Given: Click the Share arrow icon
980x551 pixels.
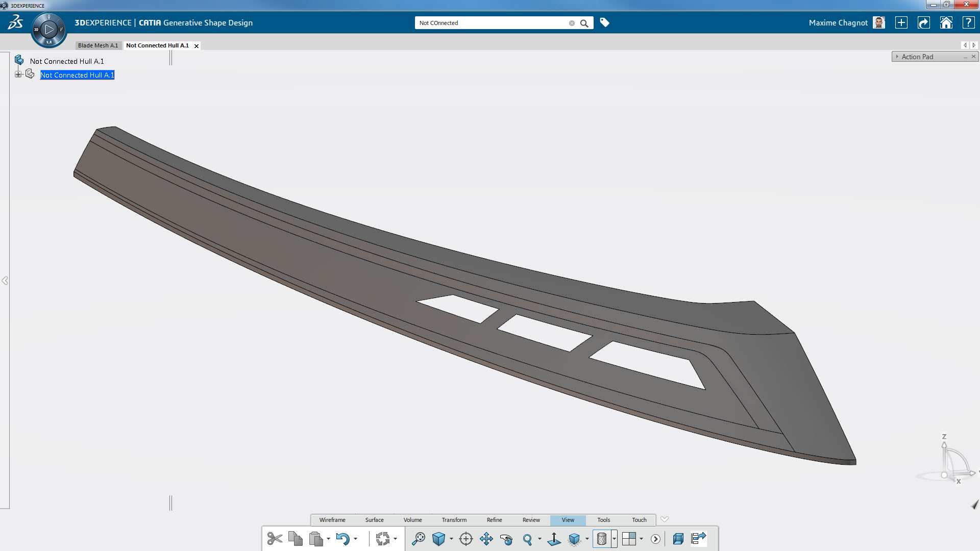Looking at the screenshot, I should coord(924,22).
